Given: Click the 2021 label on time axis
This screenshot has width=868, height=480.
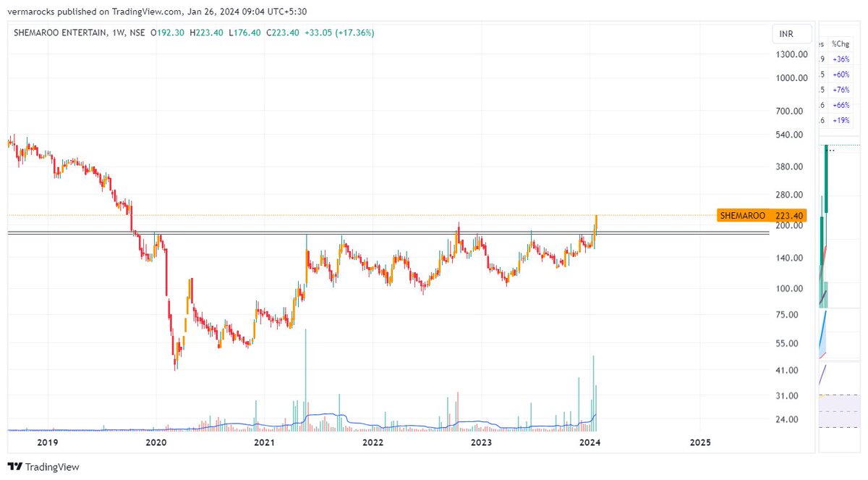Looking at the screenshot, I should (x=264, y=442).
